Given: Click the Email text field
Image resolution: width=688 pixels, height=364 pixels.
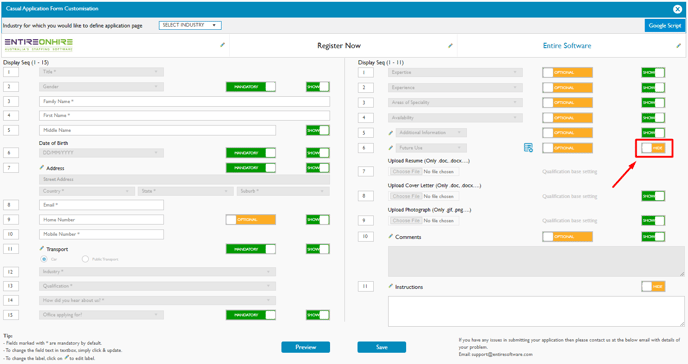Looking at the screenshot, I should tap(101, 205).
